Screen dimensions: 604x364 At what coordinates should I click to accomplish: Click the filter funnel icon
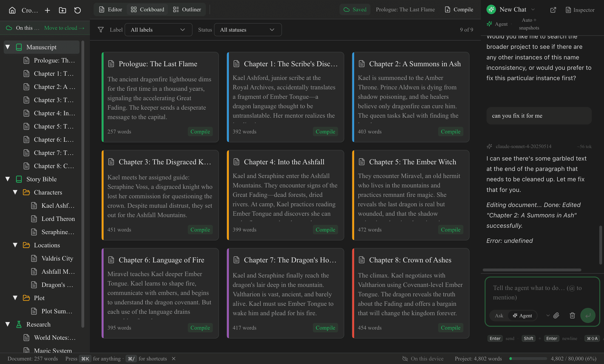(x=101, y=30)
